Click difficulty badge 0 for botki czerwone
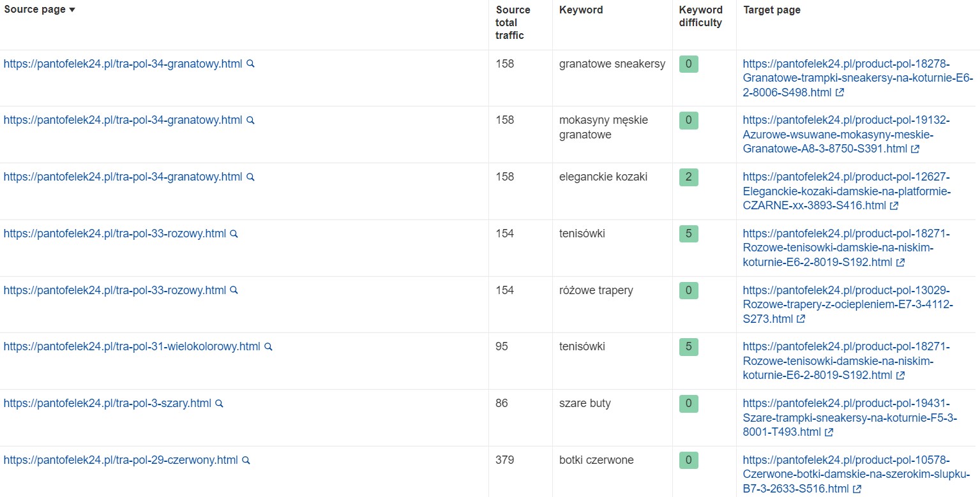This screenshot has width=980, height=497. [688, 460]
